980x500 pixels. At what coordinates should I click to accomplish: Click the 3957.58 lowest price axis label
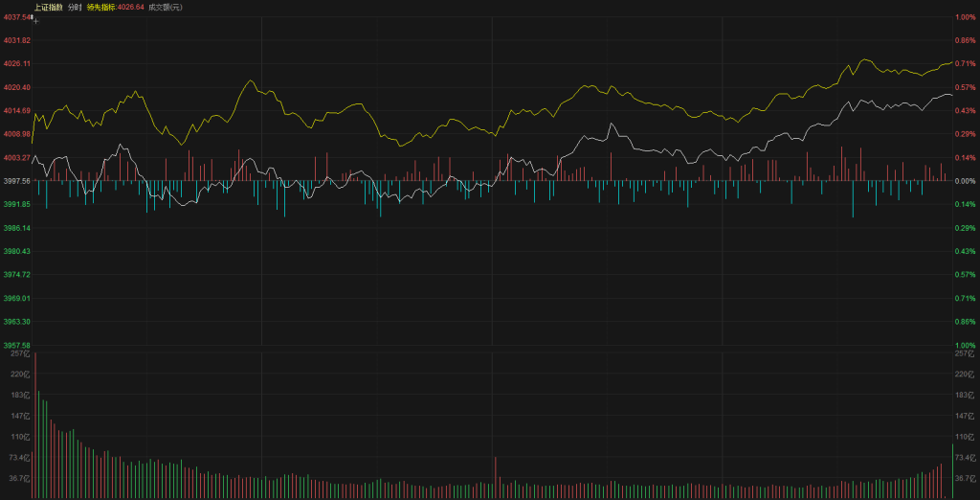click(x=16, y=345)
